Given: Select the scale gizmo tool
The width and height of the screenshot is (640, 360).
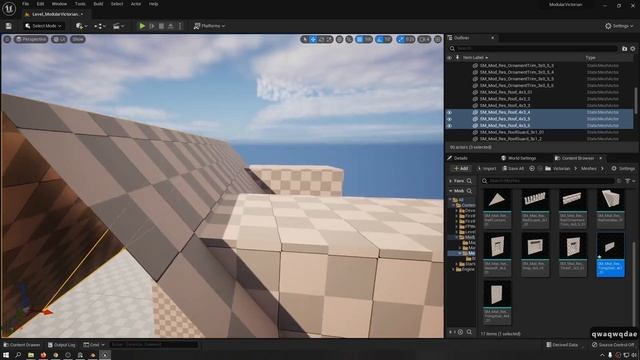Looking at the screenshot, I should (329, 39).
